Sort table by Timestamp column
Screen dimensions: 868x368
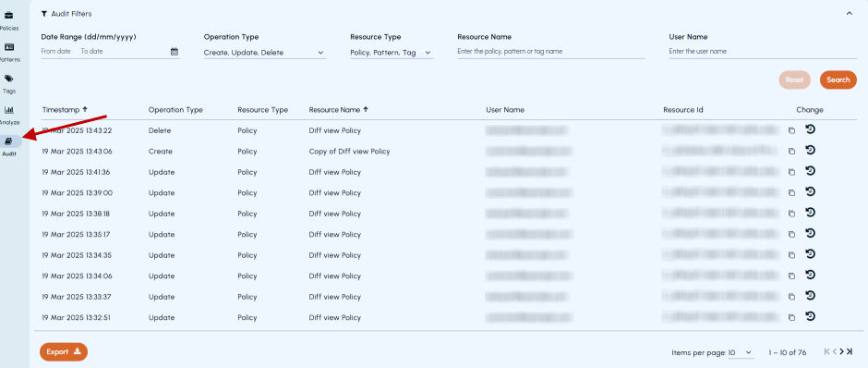pyautogui.click(x=65, y=110)
